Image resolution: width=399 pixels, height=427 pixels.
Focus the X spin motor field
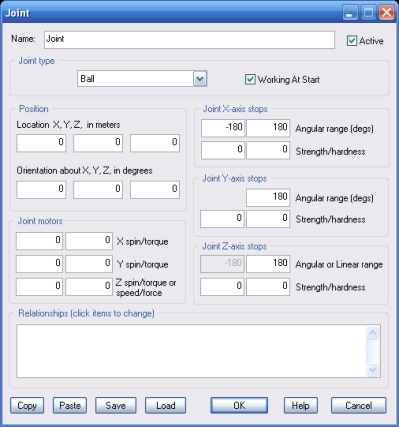(39, 241)
